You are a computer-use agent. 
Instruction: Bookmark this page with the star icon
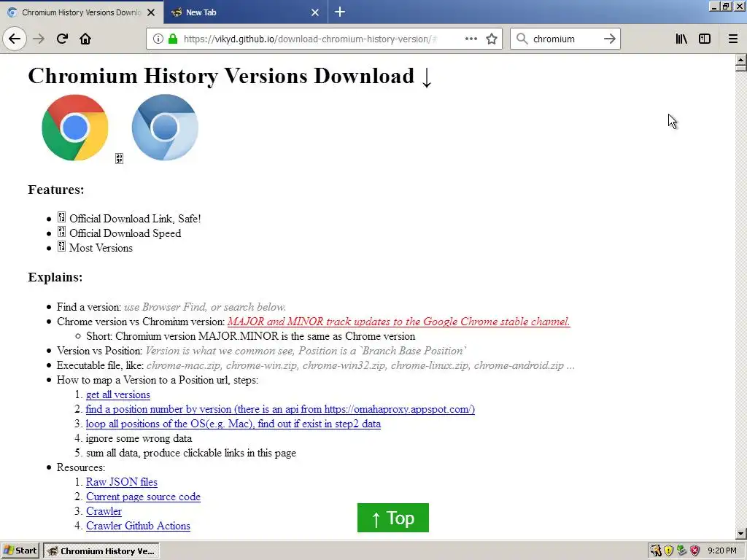[x=492, y=39]
